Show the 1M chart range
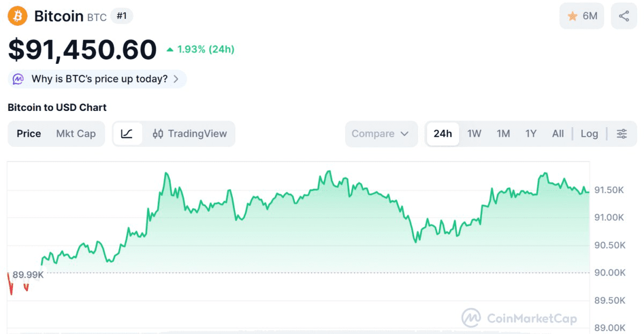Viewport: 644px width, 334px height. click(503, 133)
